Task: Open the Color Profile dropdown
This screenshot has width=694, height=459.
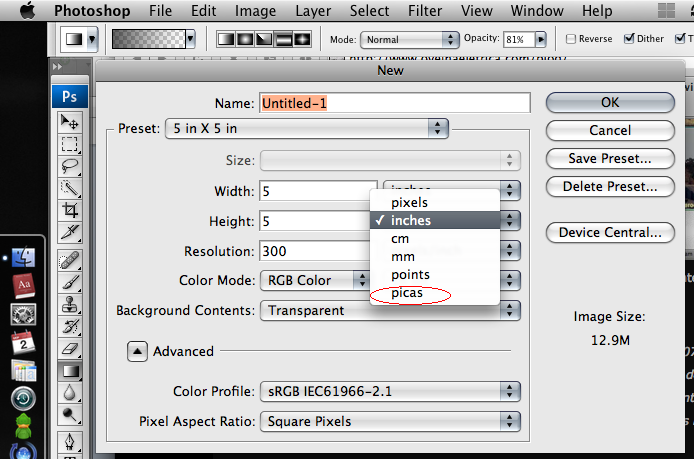Action: (390, 392)
